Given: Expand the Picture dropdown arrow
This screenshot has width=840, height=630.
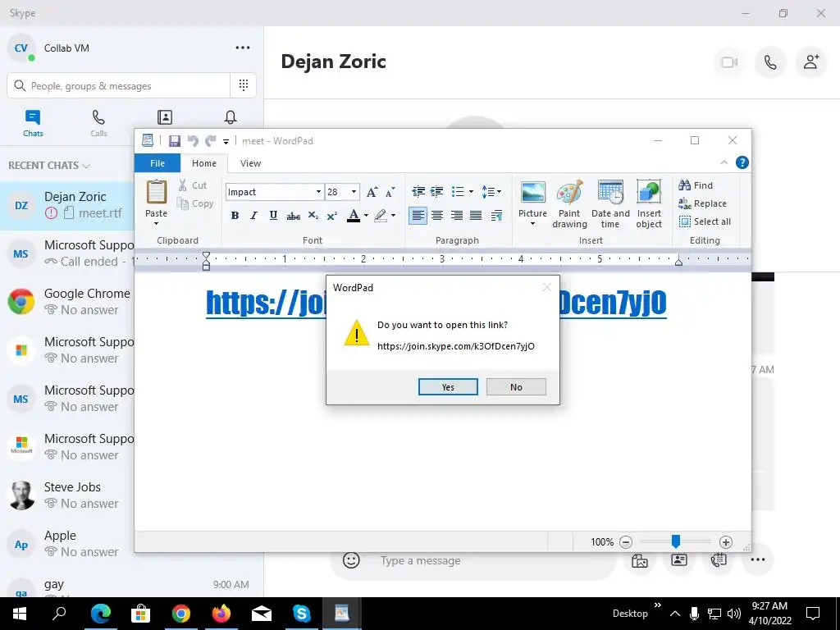Looking at the screenshot, I should [x=532, y=223].
